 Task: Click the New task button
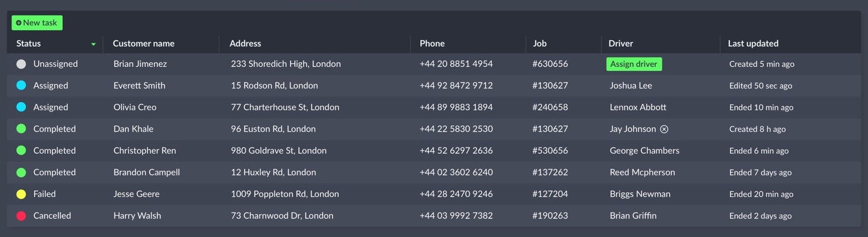[37, 23]
